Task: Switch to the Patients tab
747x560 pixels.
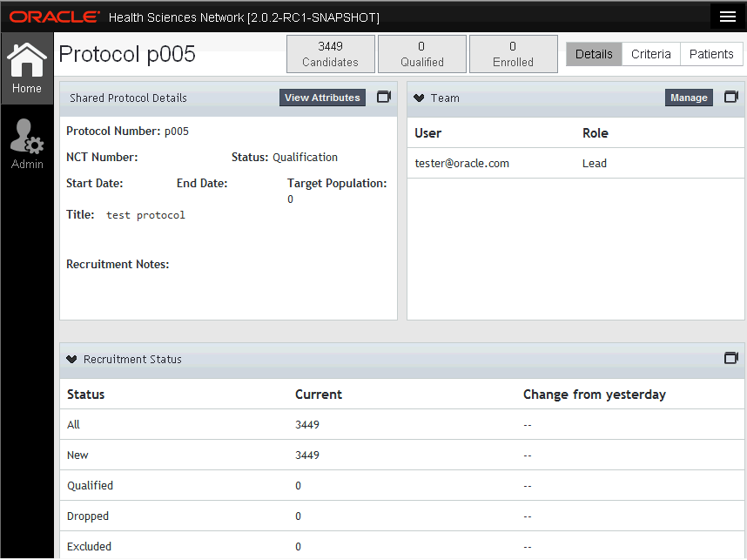Action: (710, 54)
